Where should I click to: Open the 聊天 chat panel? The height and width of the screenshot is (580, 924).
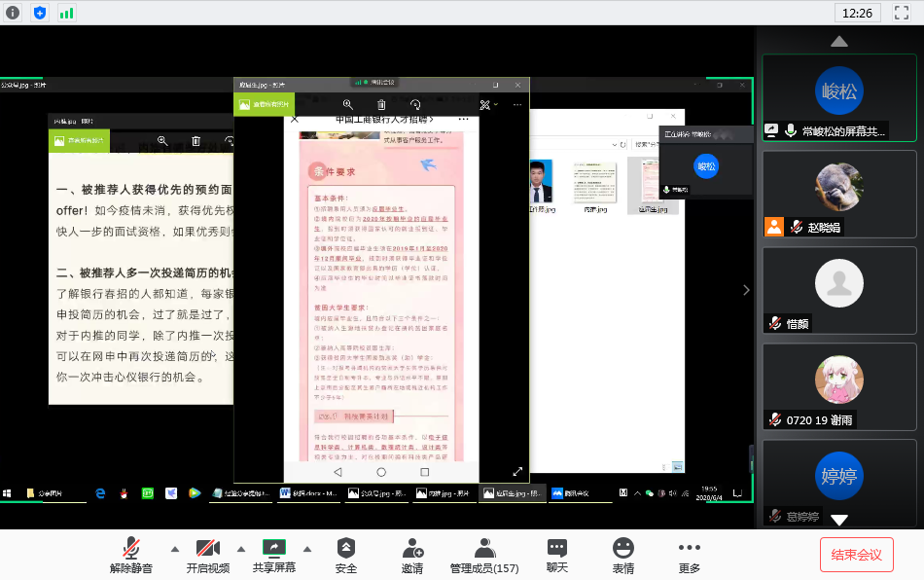pos(556,554)
